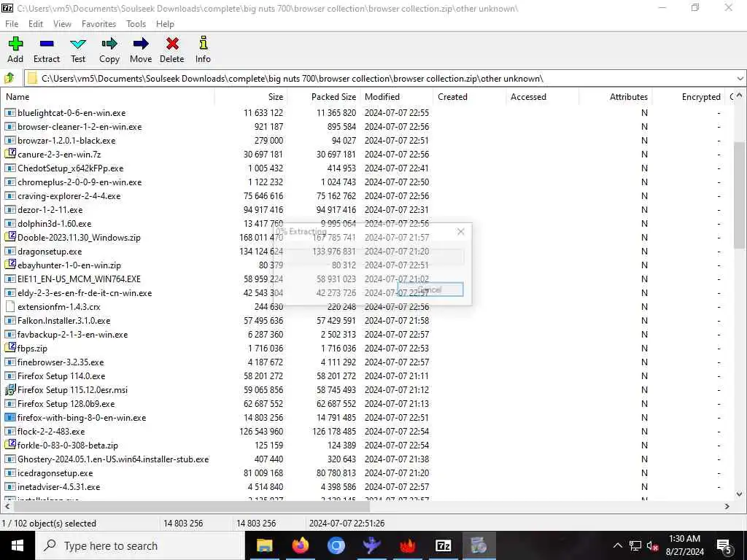
Task: Select dezor-1-2-11.exe
Action: [50, 209]
